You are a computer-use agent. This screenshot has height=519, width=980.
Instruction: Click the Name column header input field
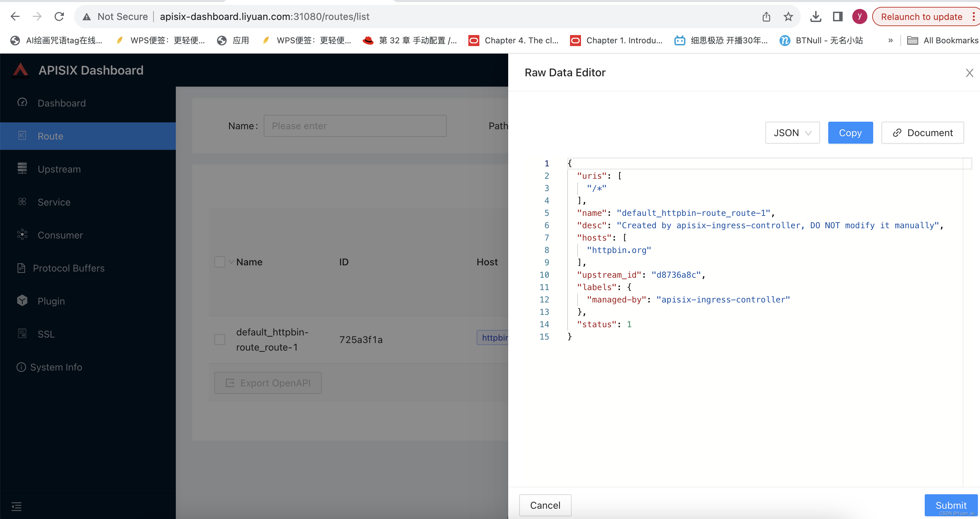pyautogui.click(x=355, y=125)
